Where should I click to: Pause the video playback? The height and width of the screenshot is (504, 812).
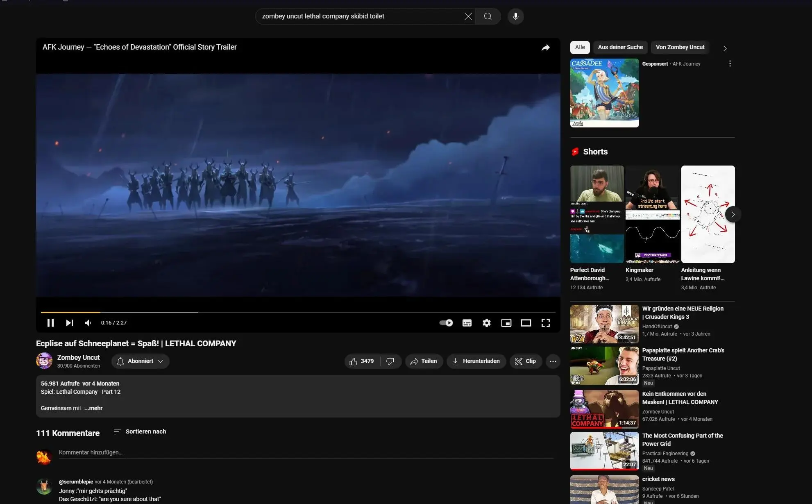pyautogui.click(x=50, y=323)
